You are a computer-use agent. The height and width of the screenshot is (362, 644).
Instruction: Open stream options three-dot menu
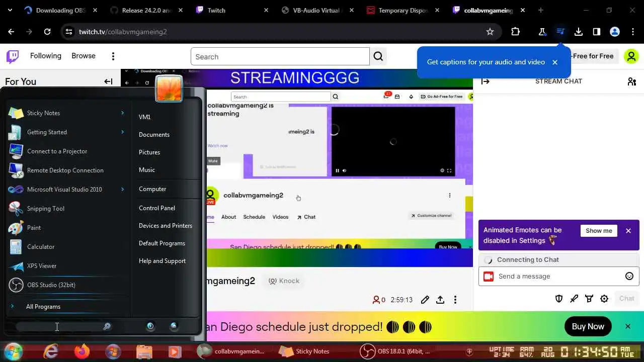click(x=455, y=300)
